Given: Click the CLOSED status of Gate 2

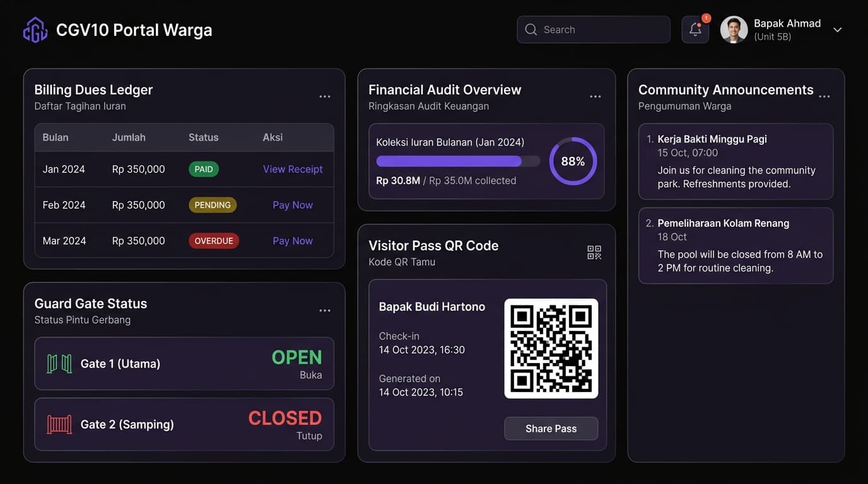Looking at the screenshot, I should 285,418.
